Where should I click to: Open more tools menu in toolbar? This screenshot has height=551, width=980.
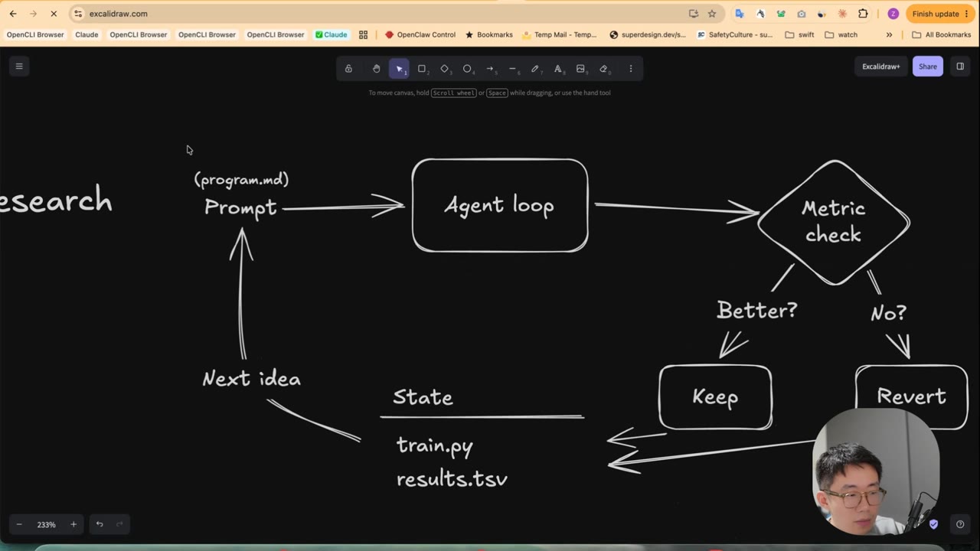[631, 69]
